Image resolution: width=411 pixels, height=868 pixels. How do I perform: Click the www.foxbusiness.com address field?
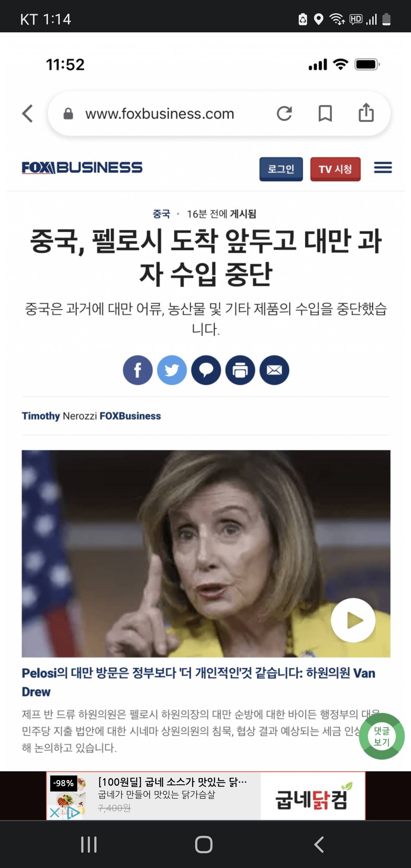160,114
